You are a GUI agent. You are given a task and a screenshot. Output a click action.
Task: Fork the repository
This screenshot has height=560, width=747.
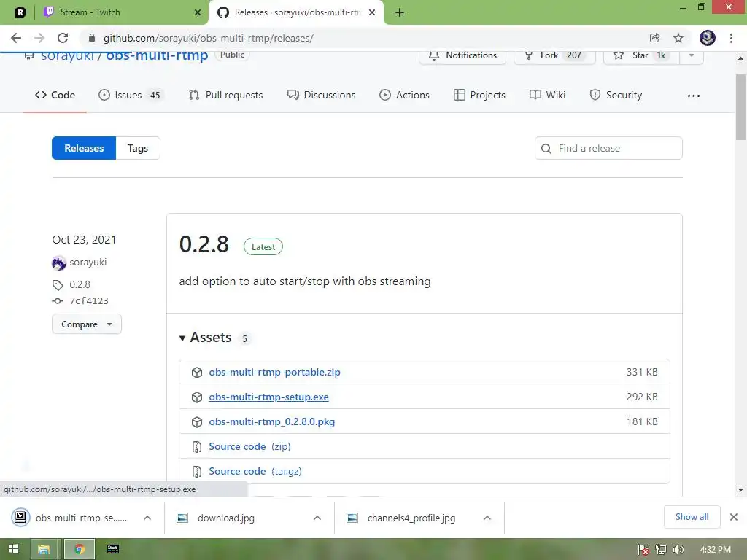[x=554, y=55]
